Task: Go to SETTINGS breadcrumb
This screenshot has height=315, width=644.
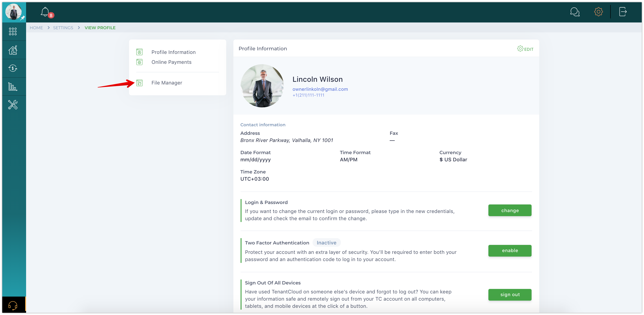Action: (x=63, y=28)
